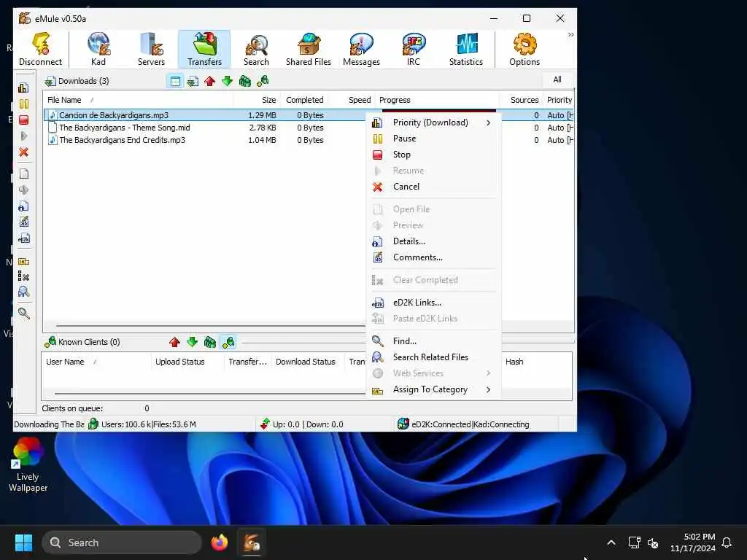Click the Transfers toolbar button
Screen dimensions: 747x560
204,49
